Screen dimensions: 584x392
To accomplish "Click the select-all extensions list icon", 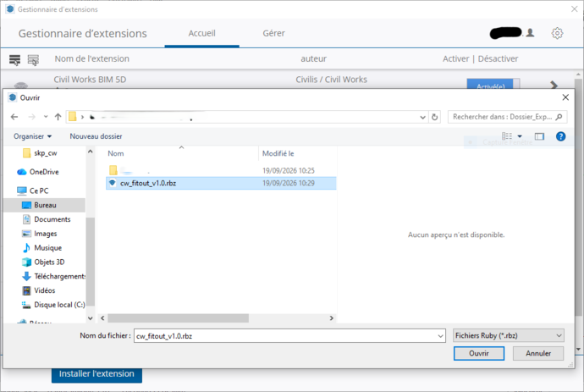I will [15, 59].
